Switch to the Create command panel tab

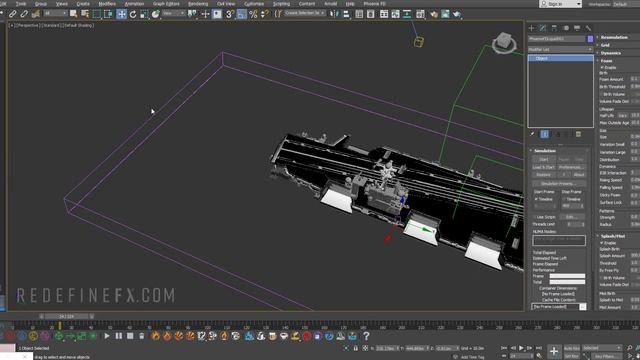point(531,28)
